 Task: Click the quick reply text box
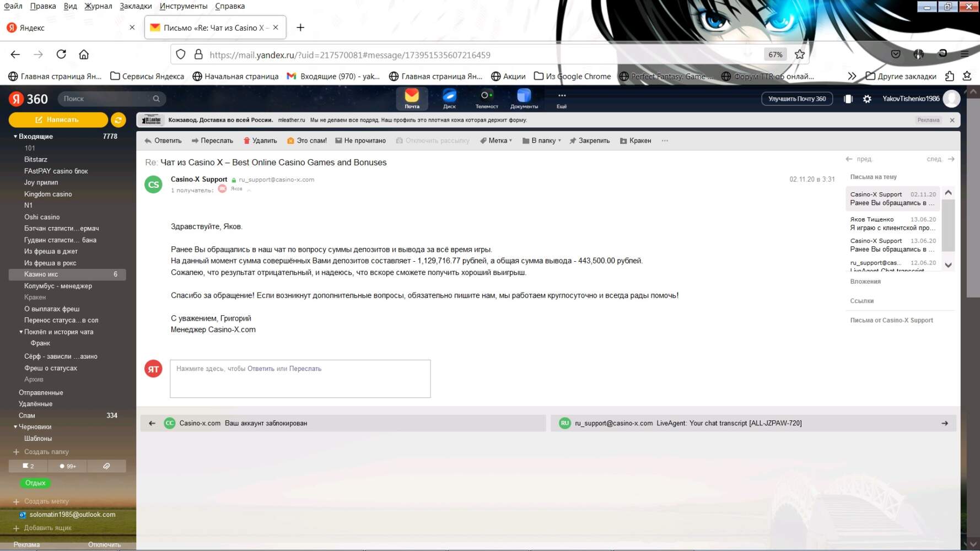[300, 379]
